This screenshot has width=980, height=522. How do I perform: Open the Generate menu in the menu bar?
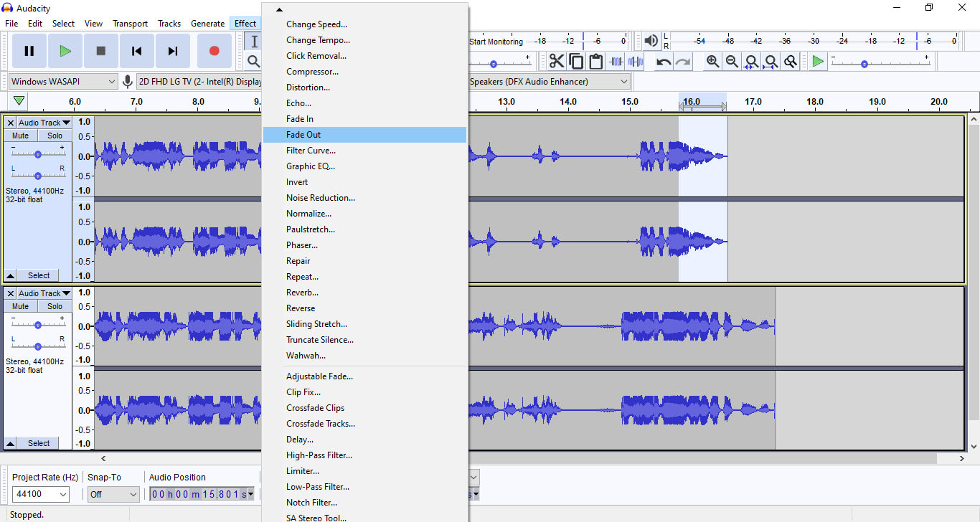207,24
